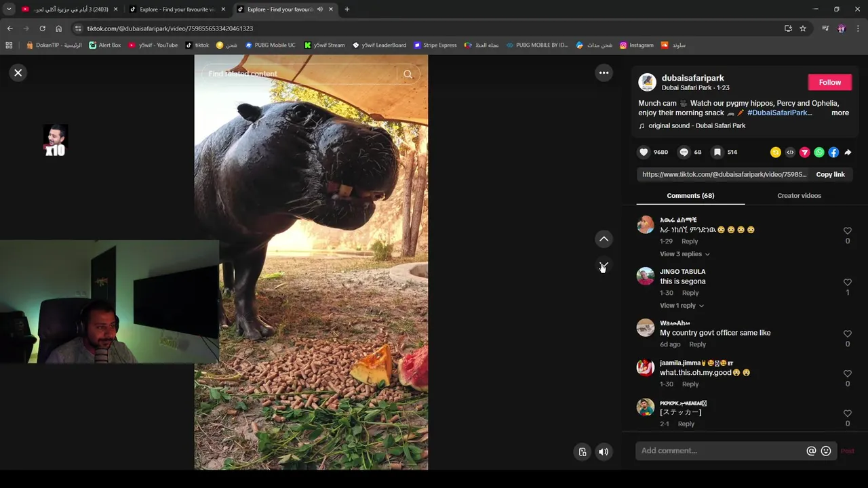
Task: Open the Chrome three-dot menu
Action: (858, 28)
